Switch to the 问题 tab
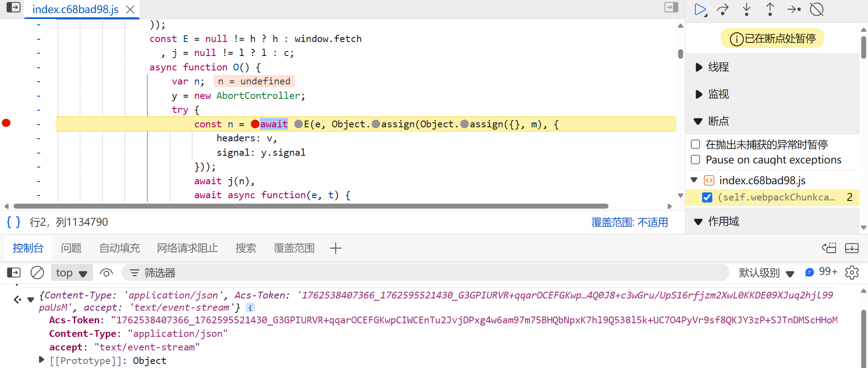The height and width of the screenshot is (368, 868). coord(71,248)
